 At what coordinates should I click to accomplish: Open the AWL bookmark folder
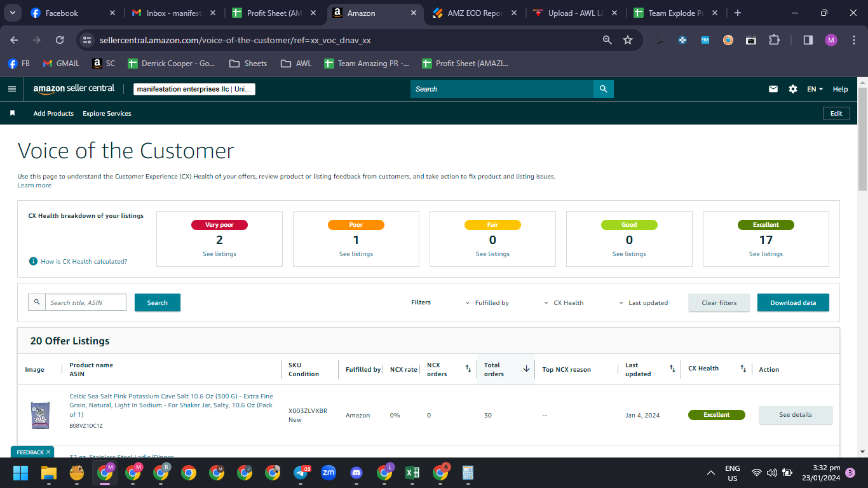click(x=296, y=64)
